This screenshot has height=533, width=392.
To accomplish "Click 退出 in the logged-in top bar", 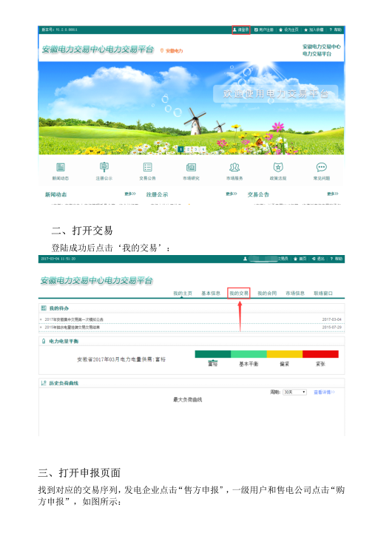I will pos(318,259).
